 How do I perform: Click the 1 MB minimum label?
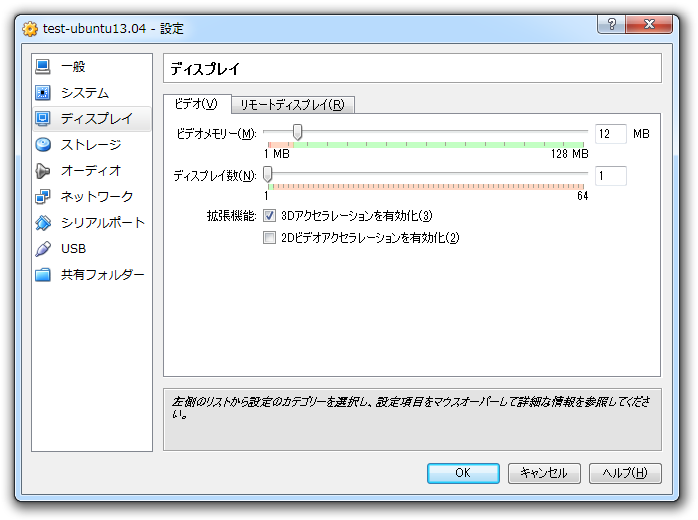tap(276, 154)
